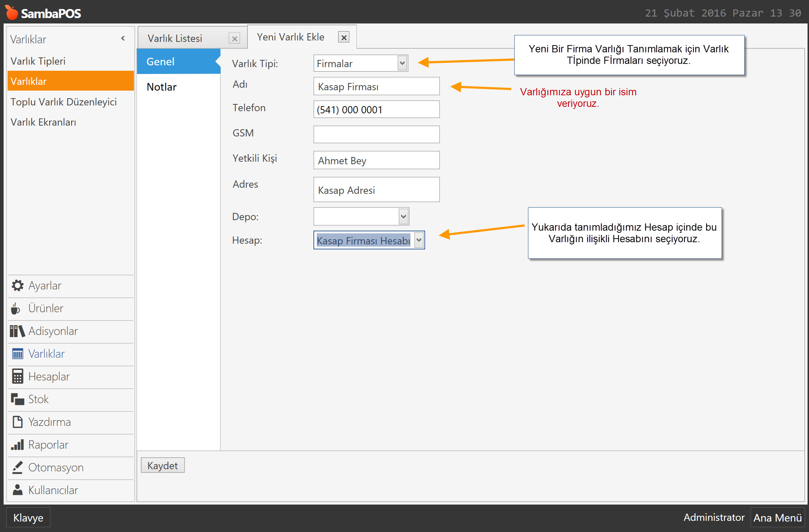The height and width of the screenshot is (532, 809).
Task: Open the Hesaplar navigation section
Action: (71, 376)
